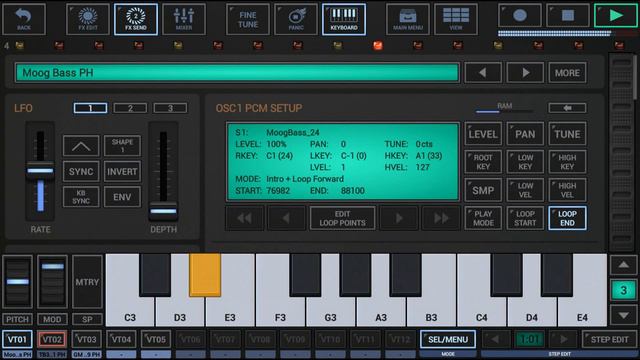
Task: Stop playback with the Stop button
Action: (568, 16)
